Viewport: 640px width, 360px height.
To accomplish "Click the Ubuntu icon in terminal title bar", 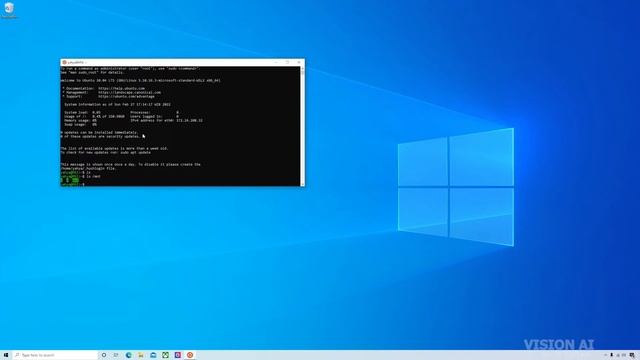I will pyautogui.click(x=64, y=62).
